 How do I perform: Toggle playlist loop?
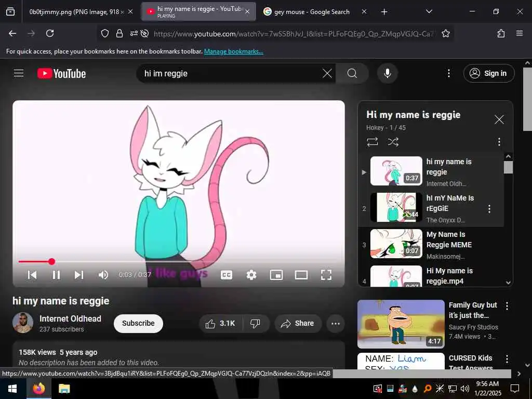(x=372, y=142)
